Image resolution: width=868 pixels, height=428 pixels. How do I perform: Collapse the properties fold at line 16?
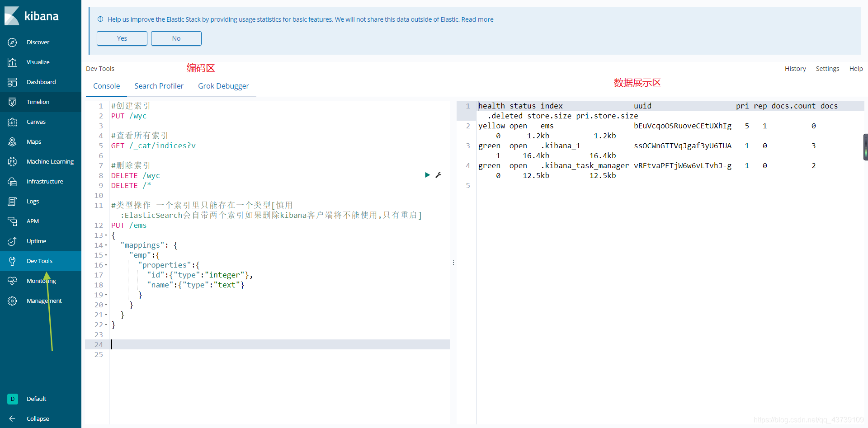(x=106, y=265)
